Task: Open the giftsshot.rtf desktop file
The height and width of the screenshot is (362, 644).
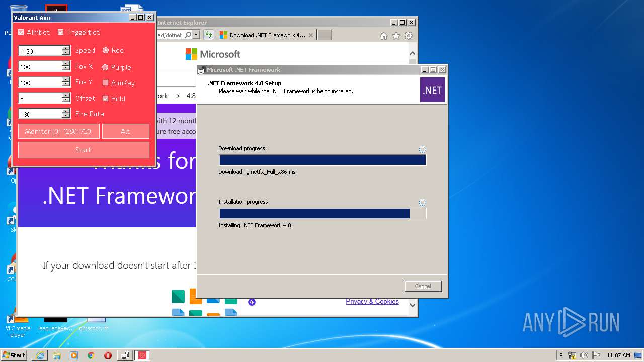Action: coord(94,324)
